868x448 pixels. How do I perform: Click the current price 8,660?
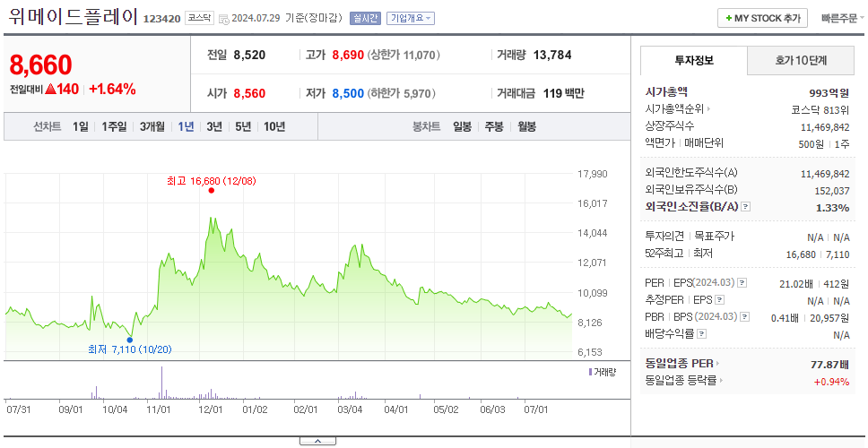(41, 65)
